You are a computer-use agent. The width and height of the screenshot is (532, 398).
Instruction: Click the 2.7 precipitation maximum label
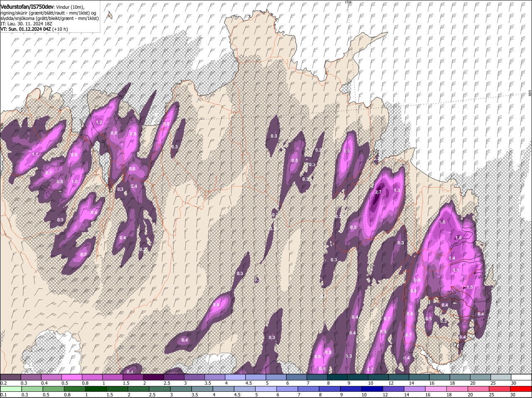[378, 192]
